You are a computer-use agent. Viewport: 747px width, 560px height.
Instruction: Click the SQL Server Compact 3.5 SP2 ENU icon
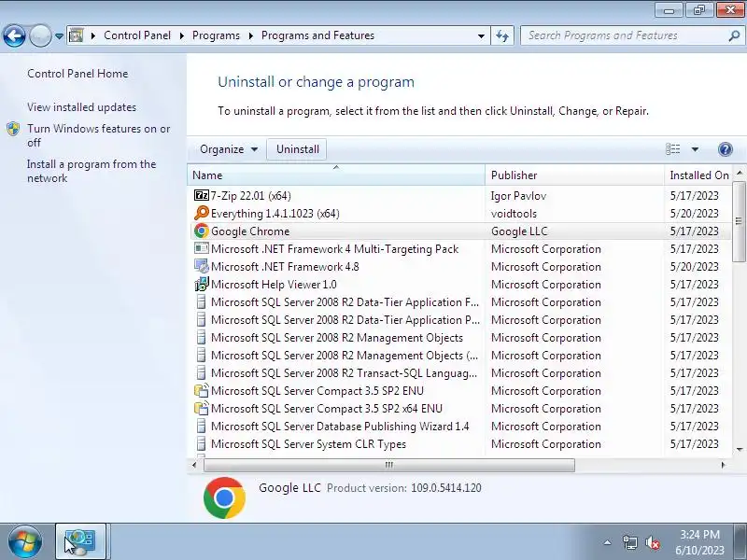[202, 390]
